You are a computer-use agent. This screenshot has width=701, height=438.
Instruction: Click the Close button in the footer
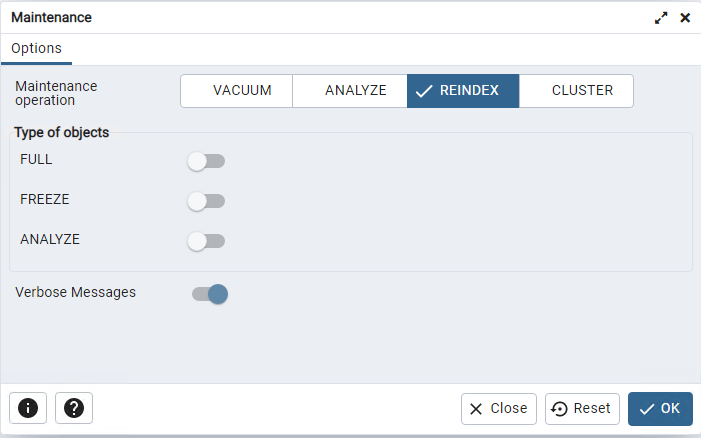tap(498, 409)
